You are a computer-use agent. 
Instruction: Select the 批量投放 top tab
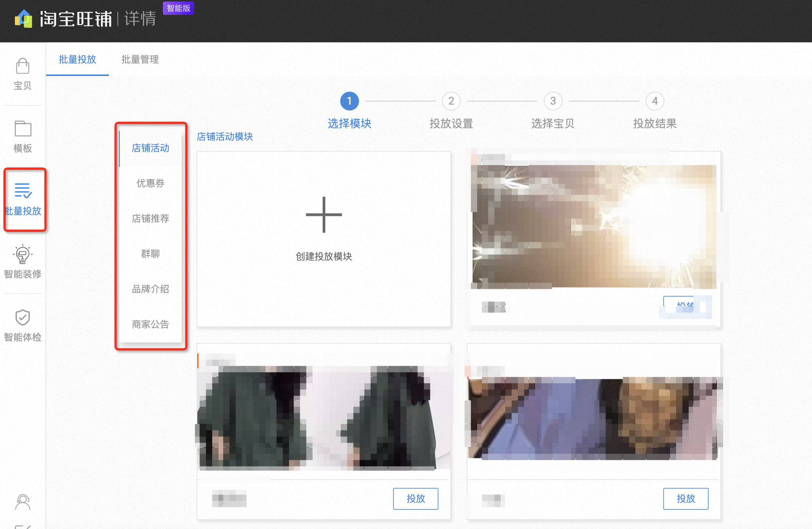pyautogui.click(x=78, y=60)
